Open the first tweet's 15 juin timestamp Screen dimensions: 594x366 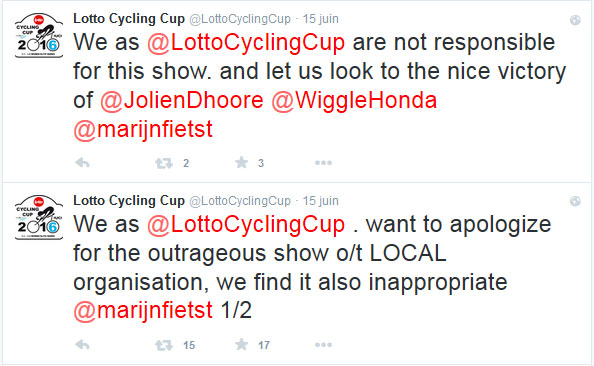pyautogui.click(x=320, y=19)
